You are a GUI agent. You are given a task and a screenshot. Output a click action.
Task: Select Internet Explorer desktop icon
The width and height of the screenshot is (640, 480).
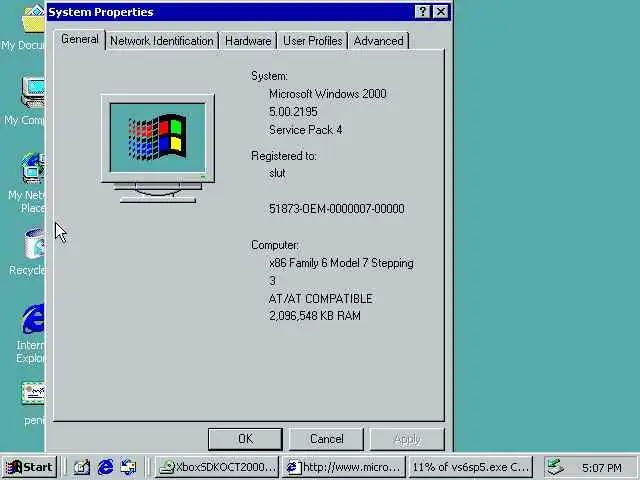tap(29, 334)
